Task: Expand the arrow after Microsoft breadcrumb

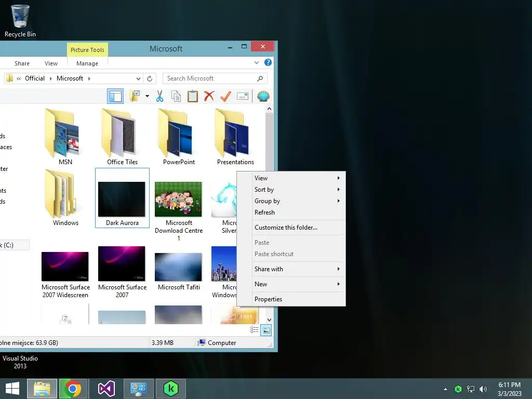Action: (x=89, y=79)
